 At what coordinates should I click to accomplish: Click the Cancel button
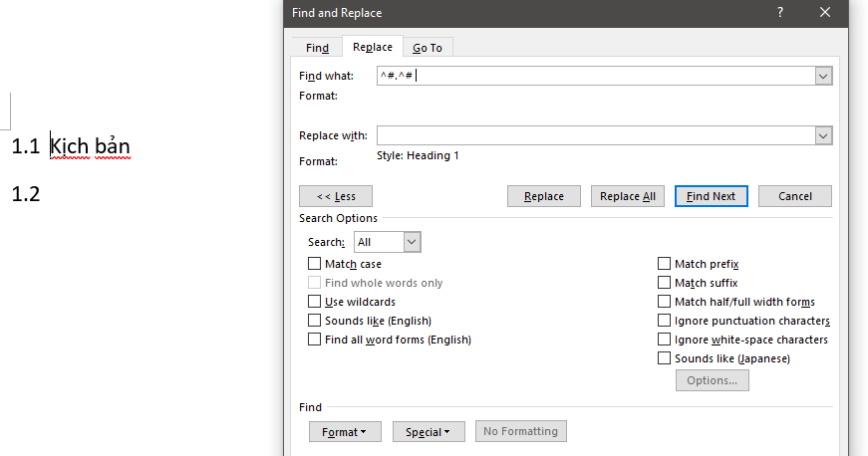pyautogui.click(x=794, y=196)
